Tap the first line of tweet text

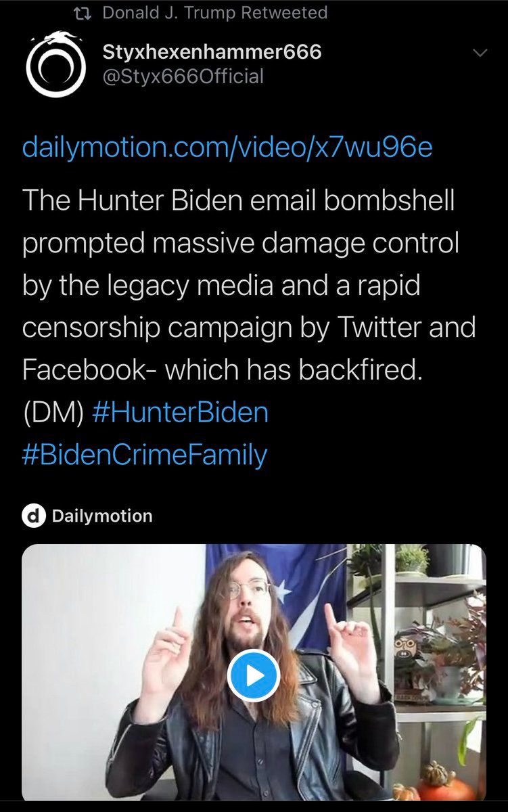[238, 202]
